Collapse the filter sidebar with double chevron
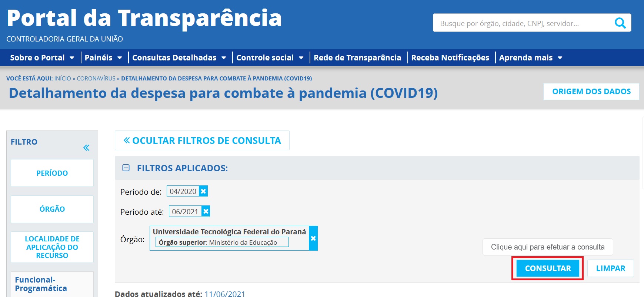This screenshot has width=644, height=297. pyautogui.click(x=86, y=148)
